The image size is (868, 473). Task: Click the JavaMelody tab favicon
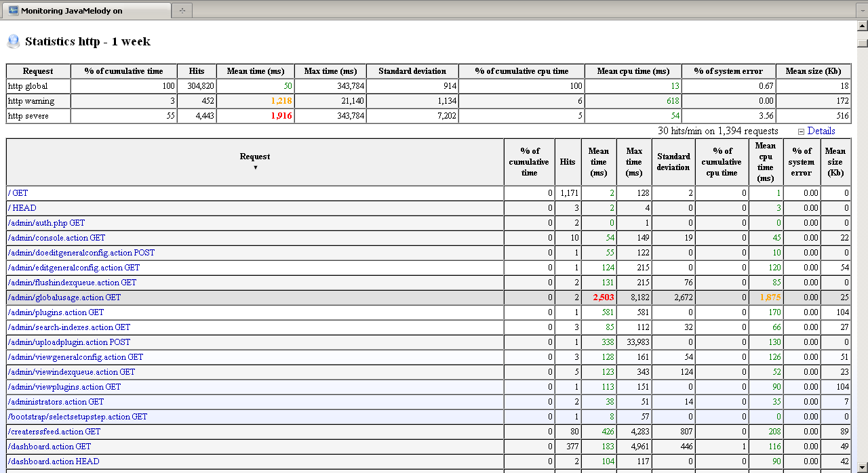click(x=13, y=10)
